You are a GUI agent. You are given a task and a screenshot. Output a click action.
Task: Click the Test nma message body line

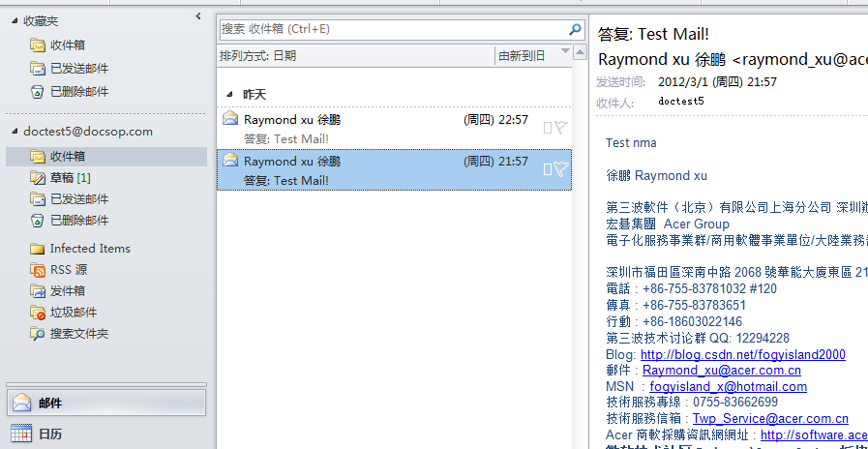tap(631, 143)
